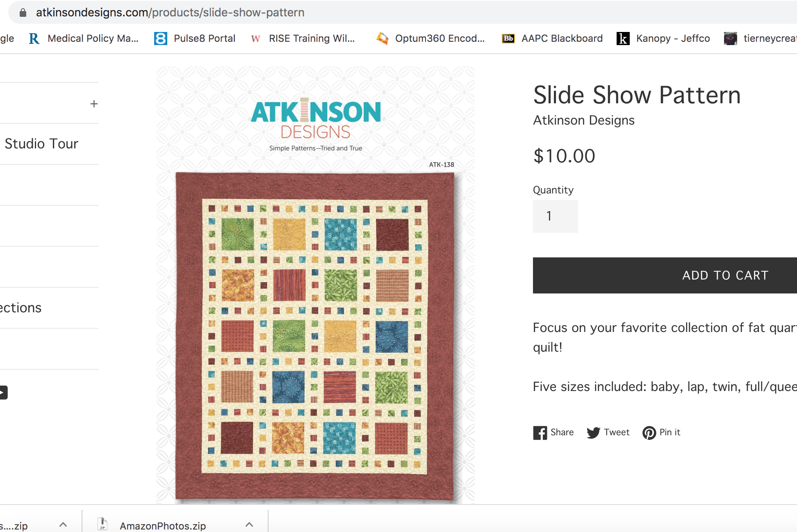Open the Kanopy - Jeffco bookmark
Image resolution: width=797 pixels, height=532 pixels.
click(663, 39)
